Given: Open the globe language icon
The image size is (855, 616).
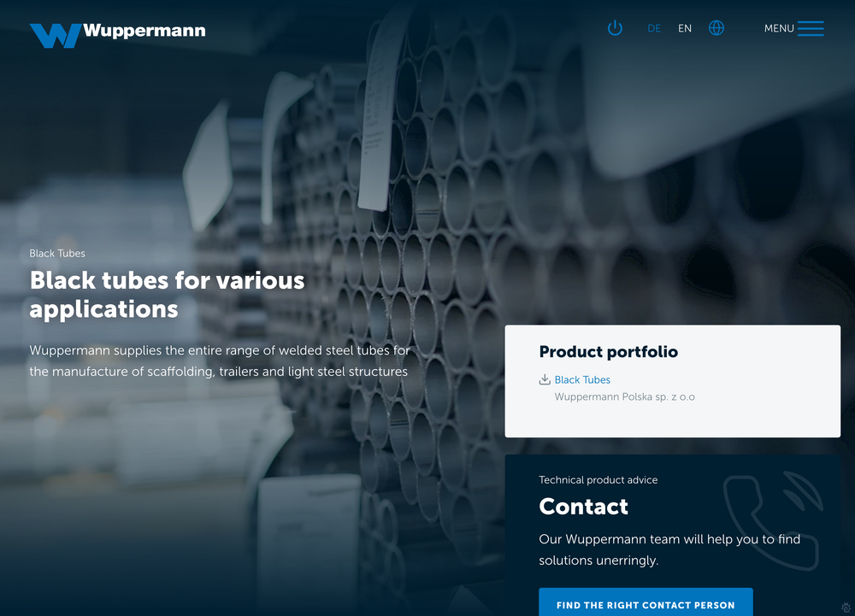Looking at the screenshot, I should coord(716,27).
